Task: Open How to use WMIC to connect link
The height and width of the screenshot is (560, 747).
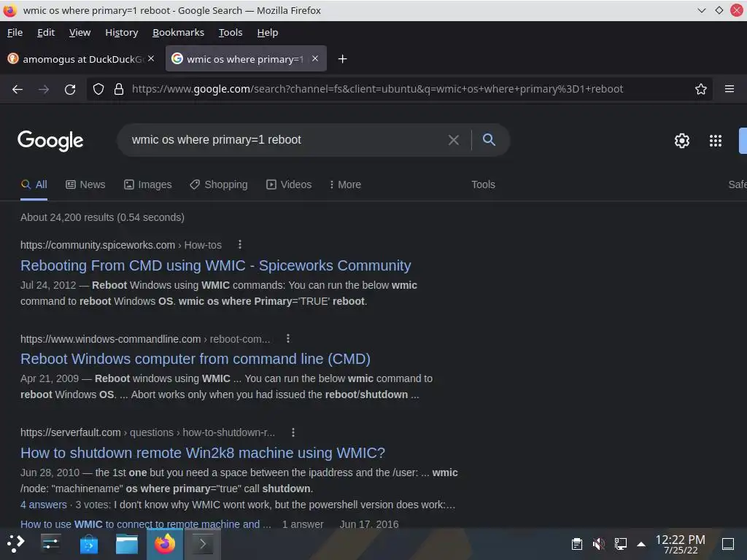Action: 145,524
